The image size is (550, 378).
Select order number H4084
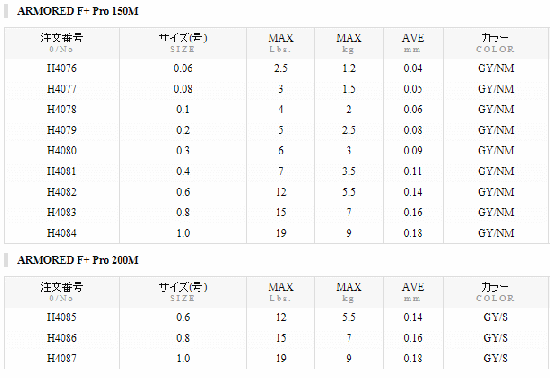(x=62, y=233)
